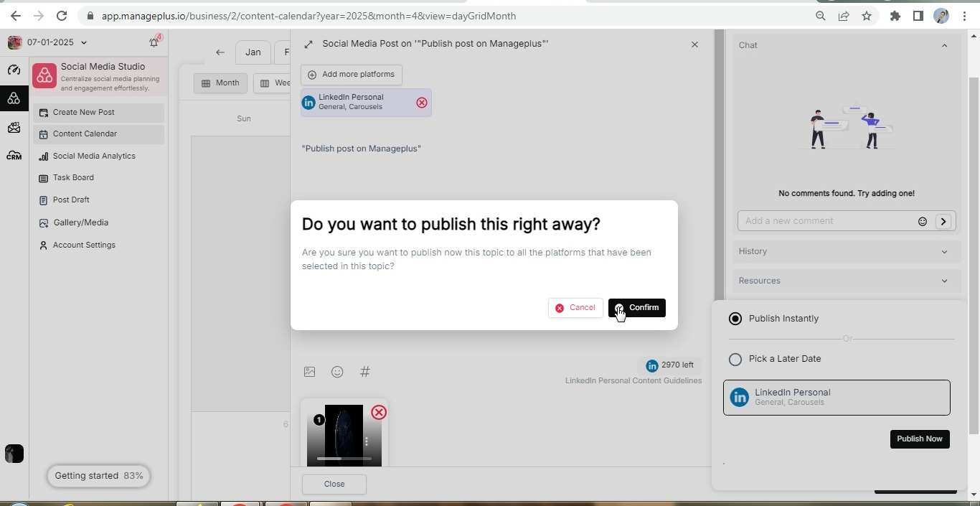
Task: Click the 2970 left character counter
Action: (x=670, y=365)
